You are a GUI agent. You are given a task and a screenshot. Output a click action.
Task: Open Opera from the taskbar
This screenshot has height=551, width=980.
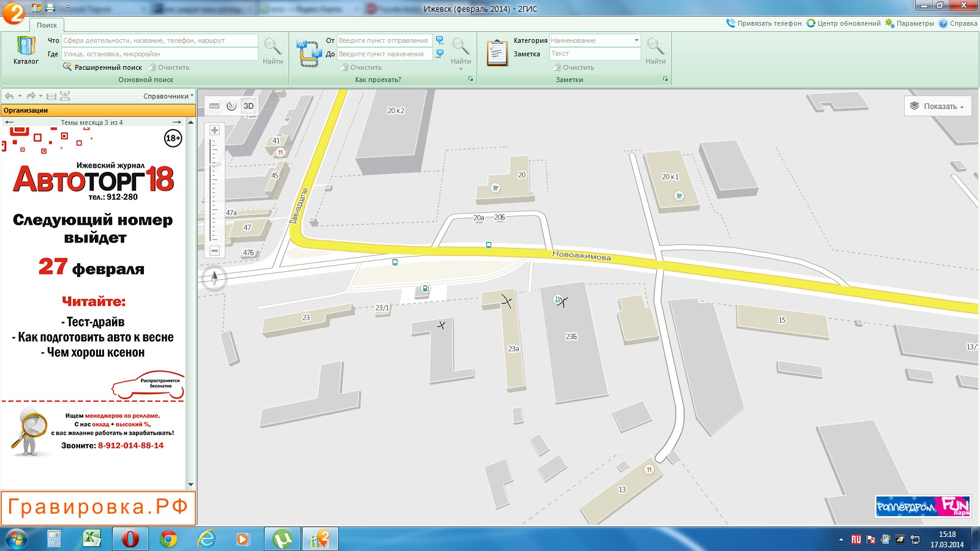pyautogui.click(x=130, y=539)
